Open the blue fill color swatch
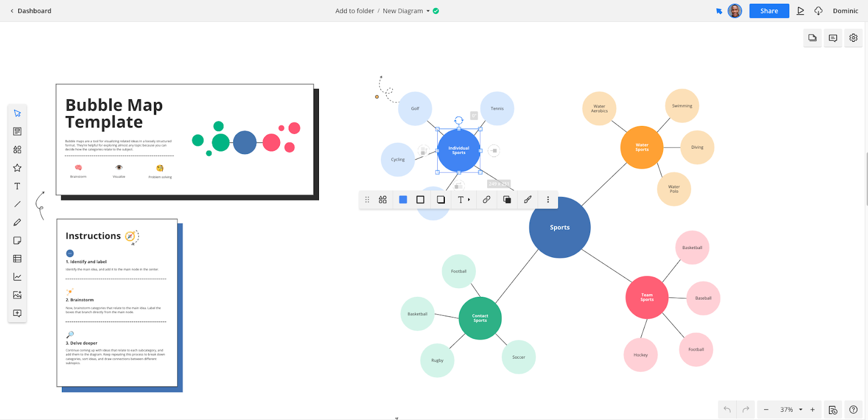868x420 pixels. tap(403, 200)
